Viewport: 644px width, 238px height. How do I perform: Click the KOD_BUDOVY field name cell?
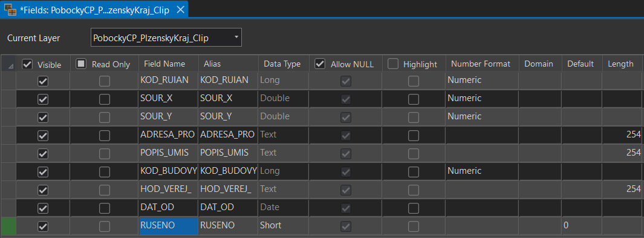coord(168,171)
